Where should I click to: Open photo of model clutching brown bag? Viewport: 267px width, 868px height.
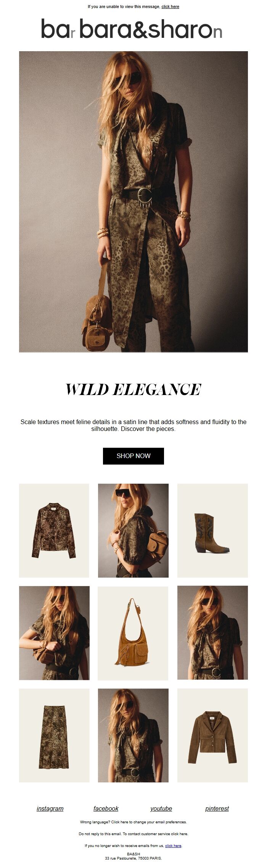pyautogui.click(x=54, y=633)
